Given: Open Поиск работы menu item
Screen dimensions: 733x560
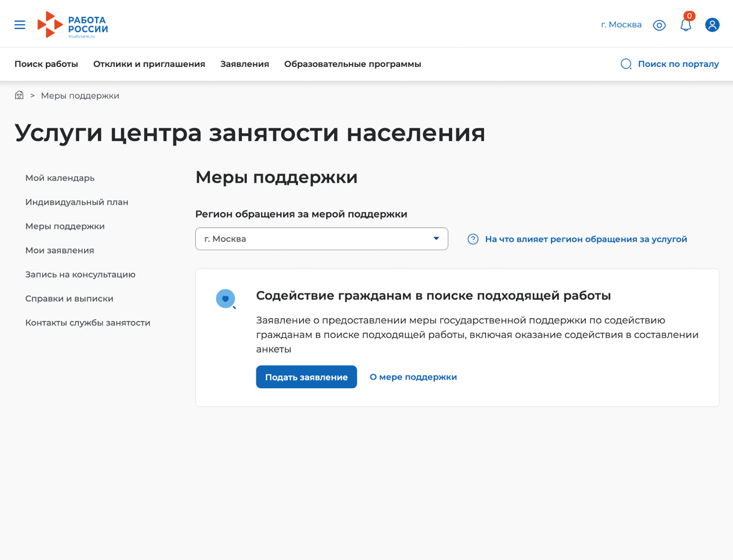Looking at the screenshot, I should 46,64.
